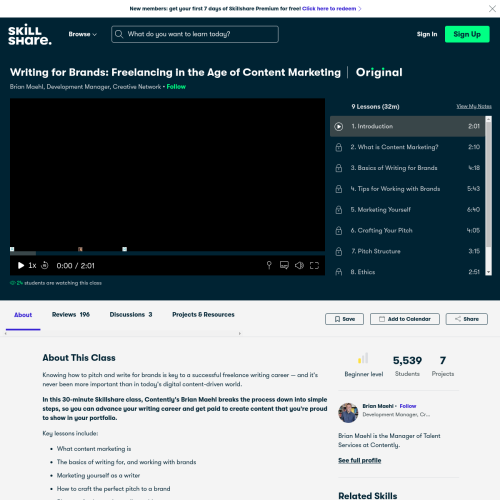Click the lock icon for Ethics lesson
This screenshot has height=500, width=500.
point(339,272)
